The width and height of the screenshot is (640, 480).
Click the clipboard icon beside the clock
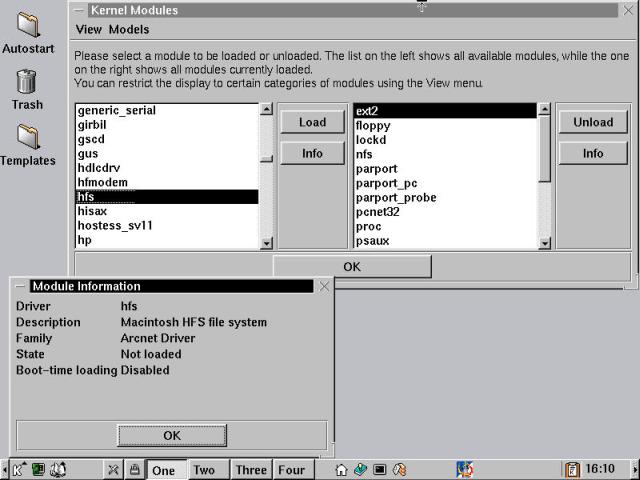pos(572,469)
